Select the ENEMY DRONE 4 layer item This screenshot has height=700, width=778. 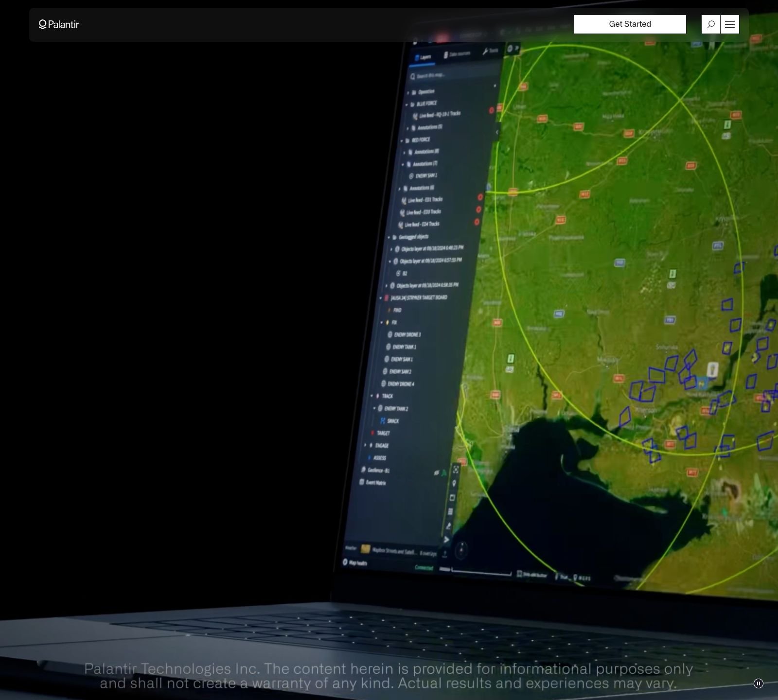(x=398, y=384)
